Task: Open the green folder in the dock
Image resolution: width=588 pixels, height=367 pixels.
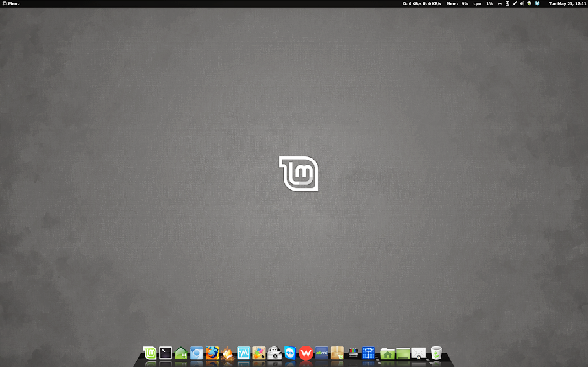Action: (403, 353)
